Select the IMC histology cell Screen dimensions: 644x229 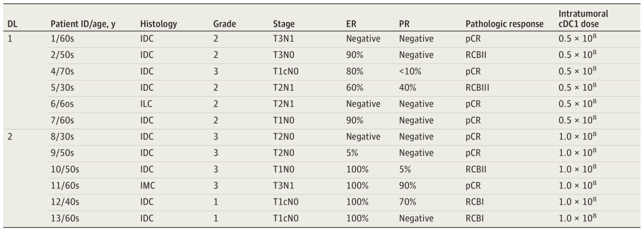[x=147, y=185]
